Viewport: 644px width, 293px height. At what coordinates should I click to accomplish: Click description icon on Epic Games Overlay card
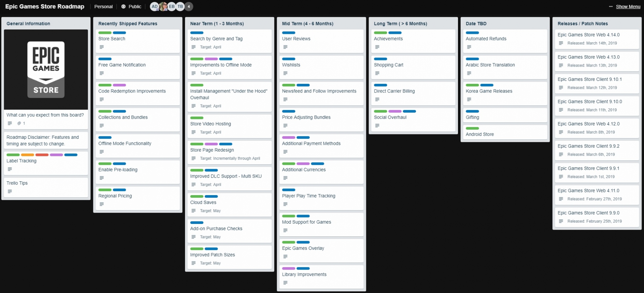click(x=285, y=256)
